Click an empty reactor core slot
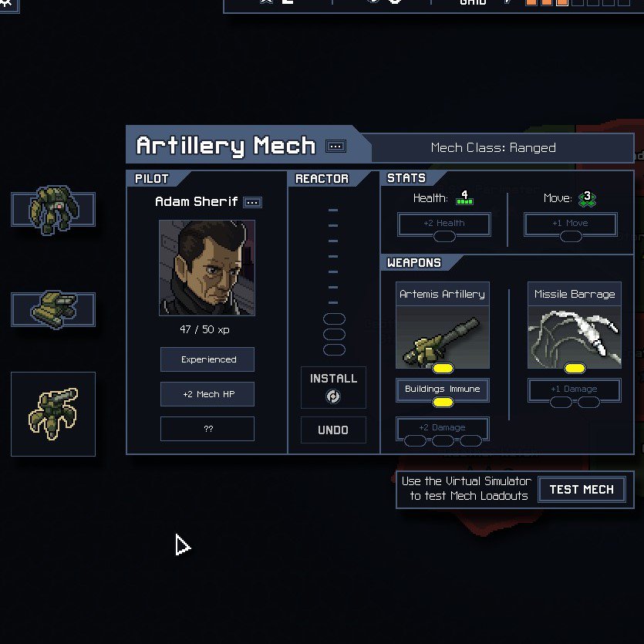Screen dimensions: 644x644 [334, 319]
